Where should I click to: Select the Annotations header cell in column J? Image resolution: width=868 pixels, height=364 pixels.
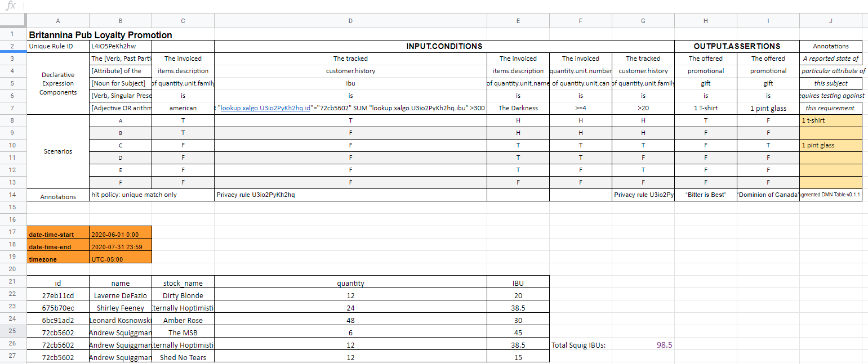click(x=830, y=46)
